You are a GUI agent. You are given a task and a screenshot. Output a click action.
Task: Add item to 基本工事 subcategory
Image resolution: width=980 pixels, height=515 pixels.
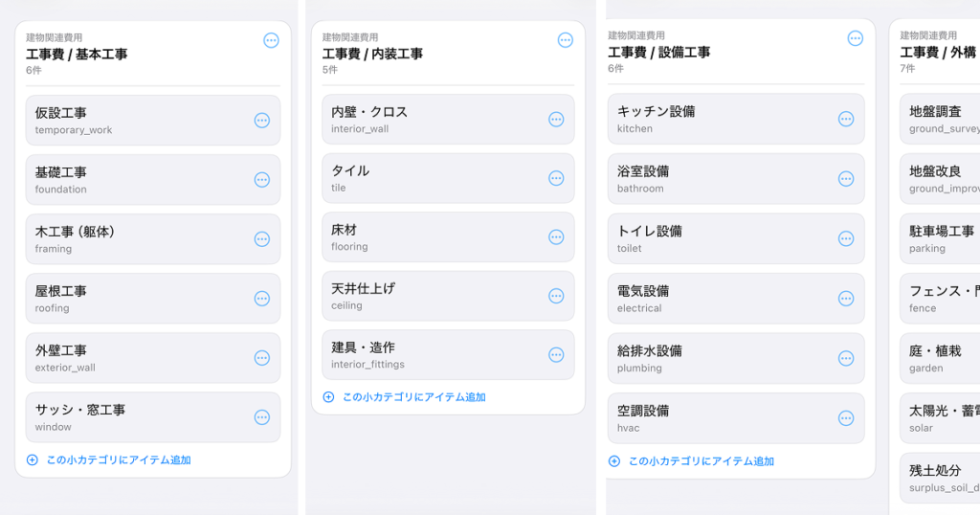point(109,460)
